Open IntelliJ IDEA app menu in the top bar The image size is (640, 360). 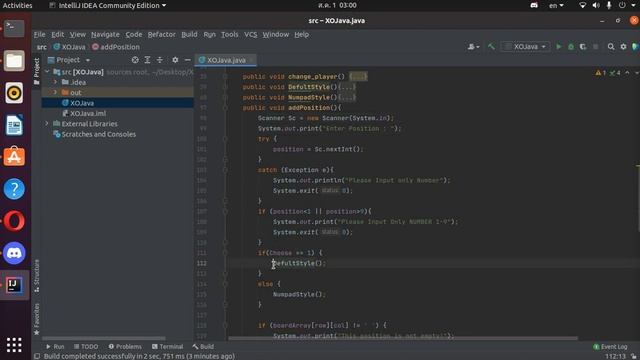pos(108,5)
